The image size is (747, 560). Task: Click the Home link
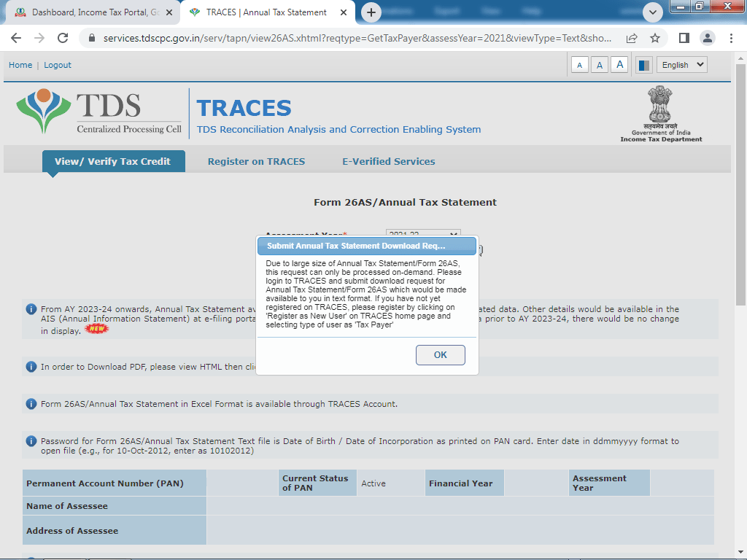point(20,65)
